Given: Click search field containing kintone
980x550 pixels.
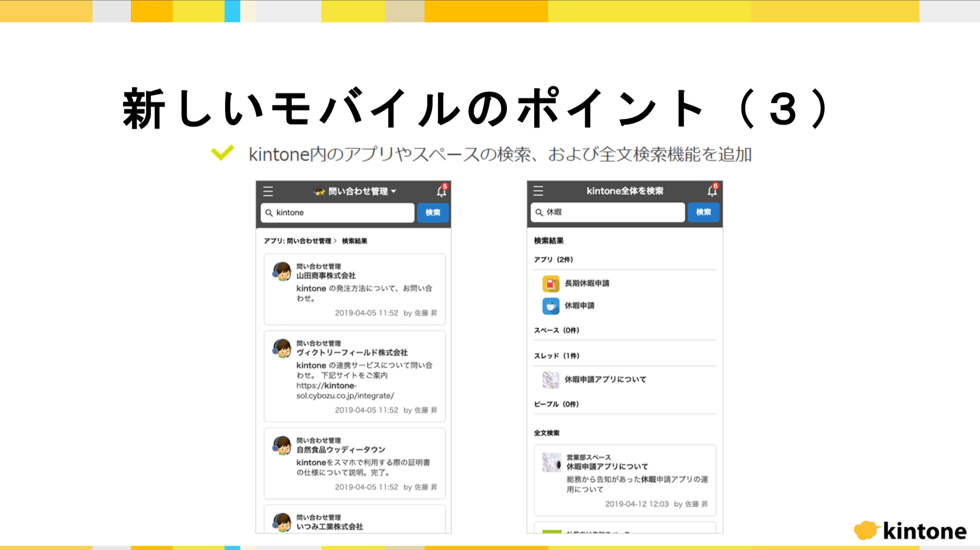Looking at the screenshot, I should [338, 212].
